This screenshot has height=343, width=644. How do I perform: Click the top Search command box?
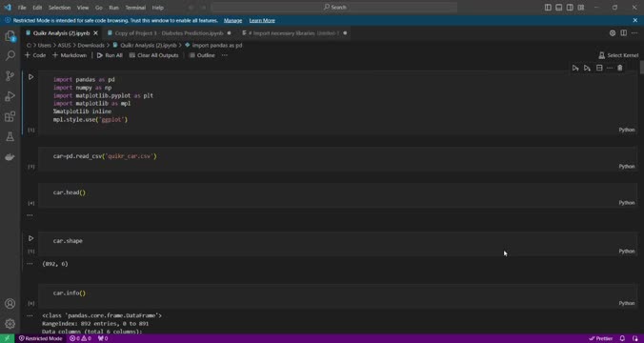pos(334,8)
